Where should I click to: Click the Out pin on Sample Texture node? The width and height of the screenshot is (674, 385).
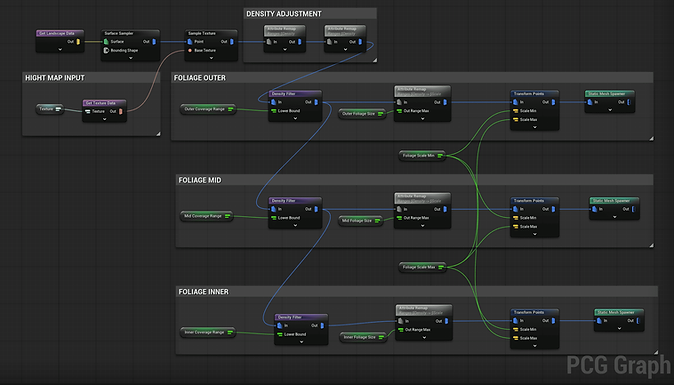(232, 42)
